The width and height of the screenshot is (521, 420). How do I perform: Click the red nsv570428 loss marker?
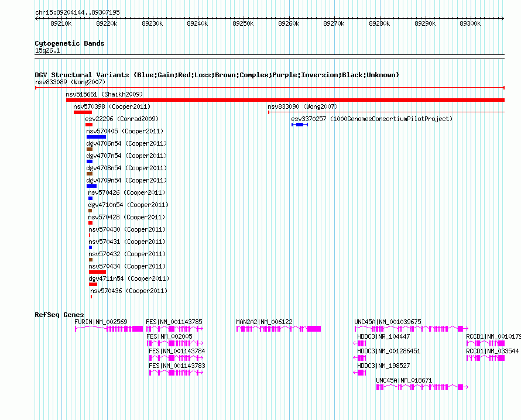tap(90, 223)
